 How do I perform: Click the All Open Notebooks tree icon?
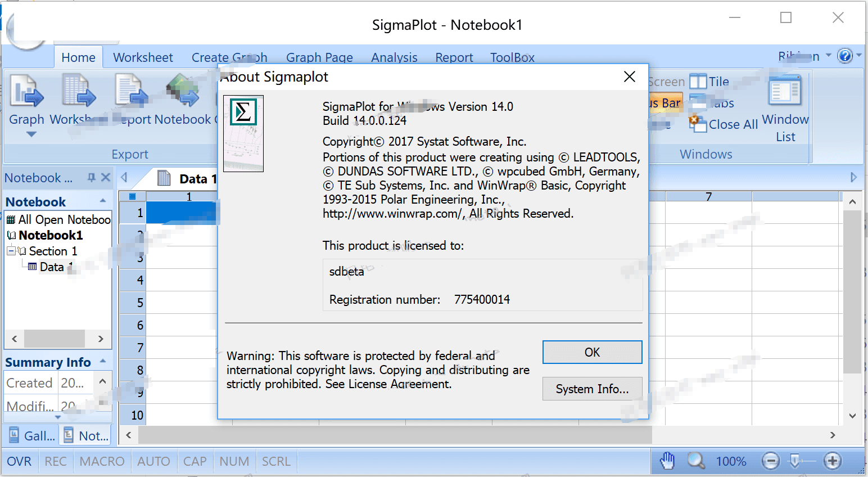[11, 219]
